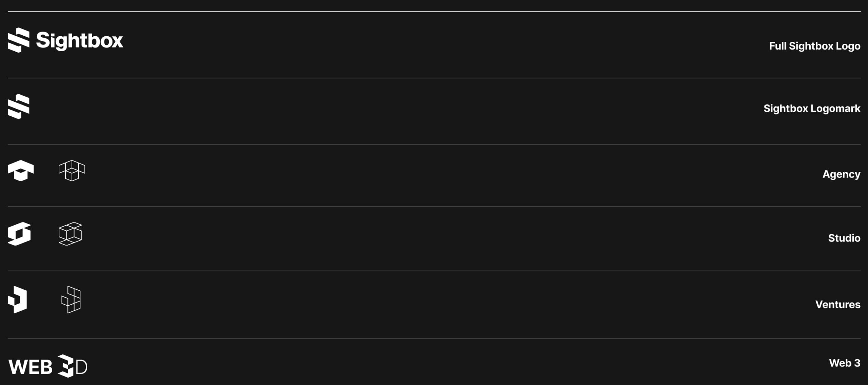Select the Agency label text
This screenshot has height=385, width=868.
[x=841, y=174]
